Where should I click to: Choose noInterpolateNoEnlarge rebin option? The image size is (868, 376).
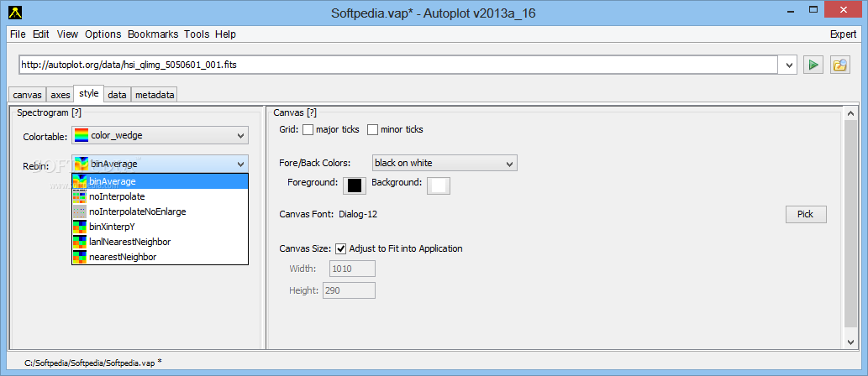click(160, 211)
